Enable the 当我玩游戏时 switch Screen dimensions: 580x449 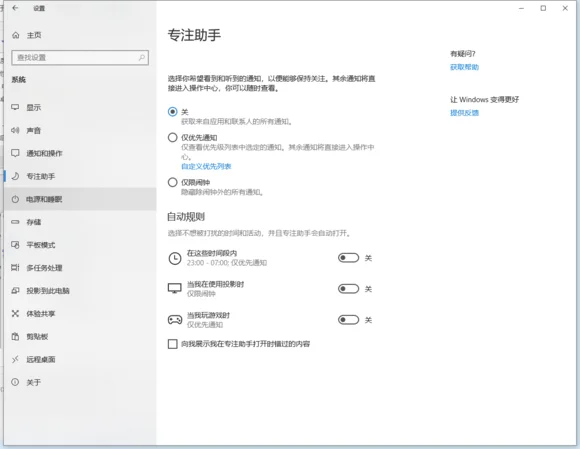348,320
